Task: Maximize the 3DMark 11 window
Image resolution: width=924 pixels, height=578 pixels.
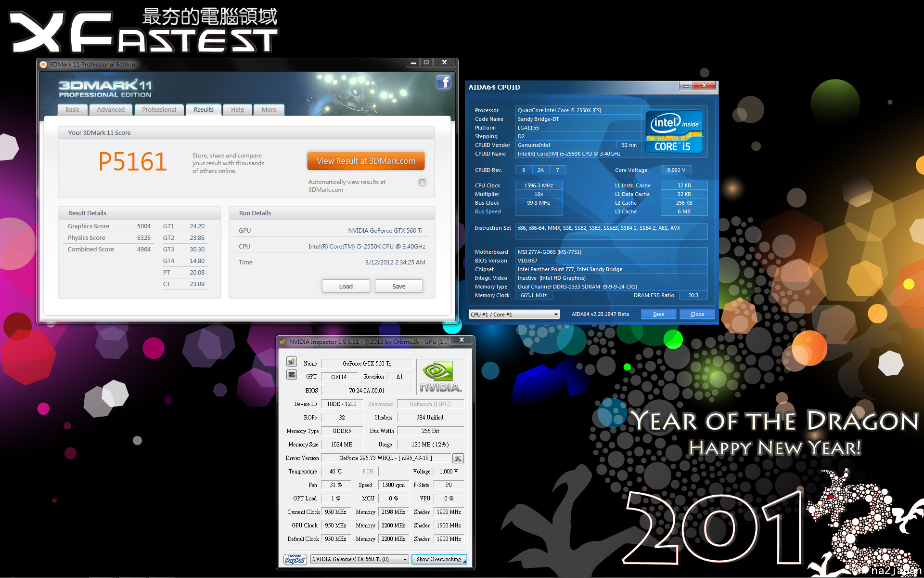Action: coord(426,63)
